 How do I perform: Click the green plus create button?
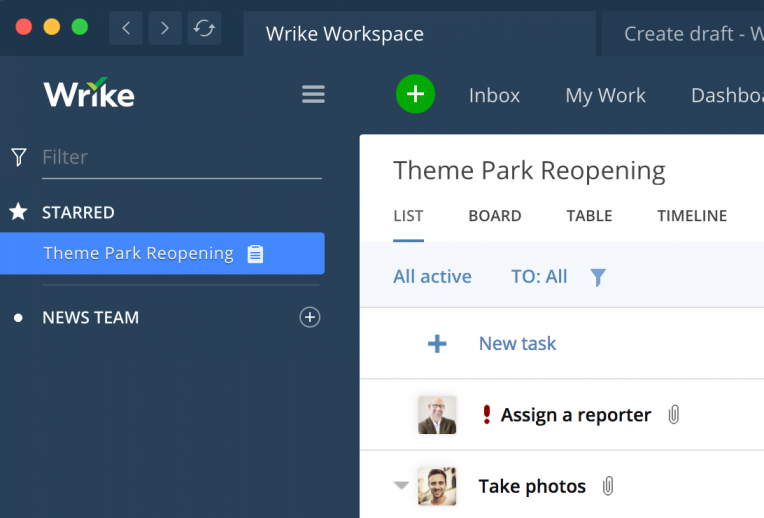tap(415, 95)
